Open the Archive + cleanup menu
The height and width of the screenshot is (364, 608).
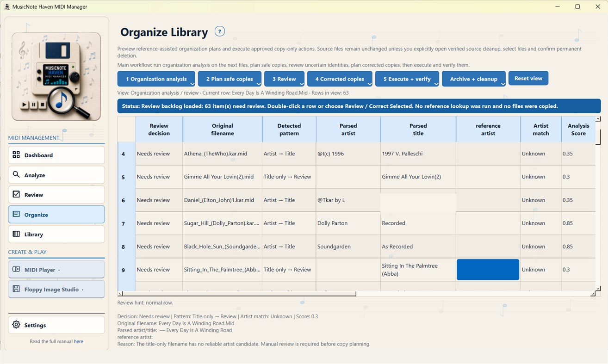pyautogui.click(x=473, y=79)
